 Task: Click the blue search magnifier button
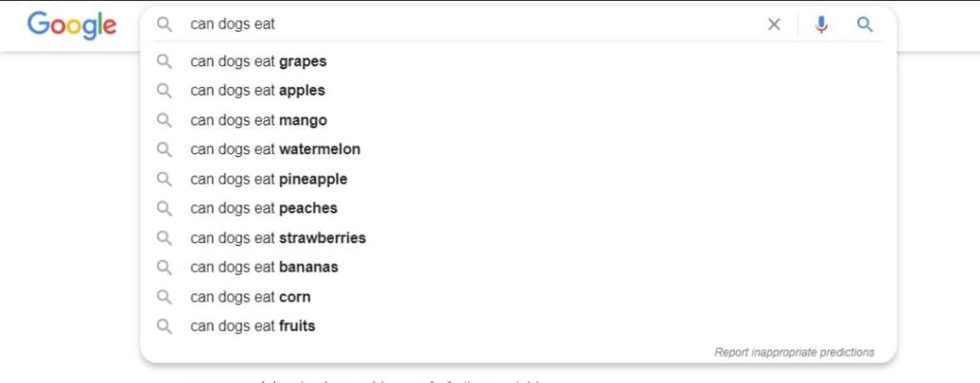[864, 24]
